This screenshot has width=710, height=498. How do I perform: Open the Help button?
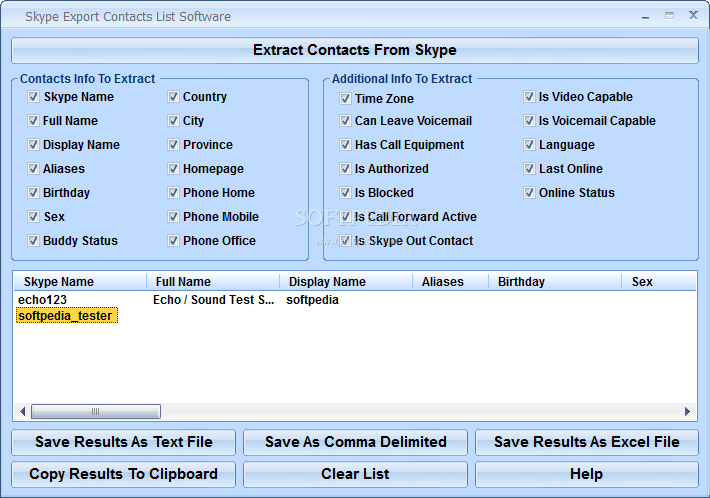pos(587,474)
